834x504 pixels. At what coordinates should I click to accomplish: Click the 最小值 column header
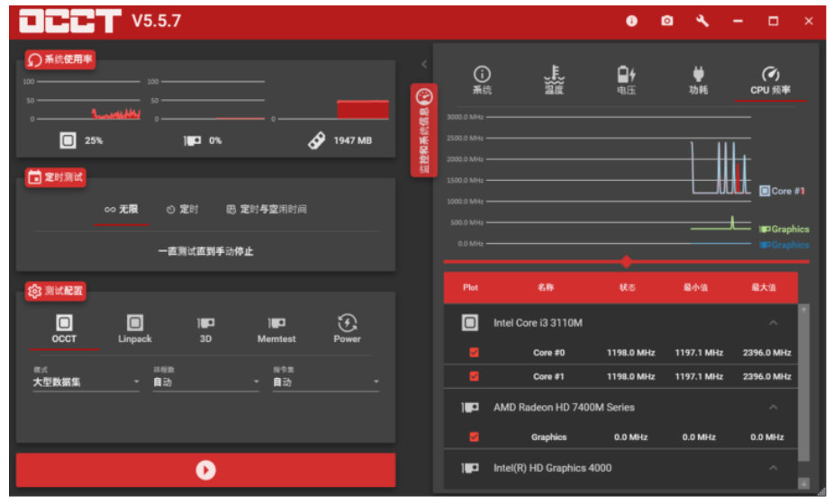[x=695, y=288]
